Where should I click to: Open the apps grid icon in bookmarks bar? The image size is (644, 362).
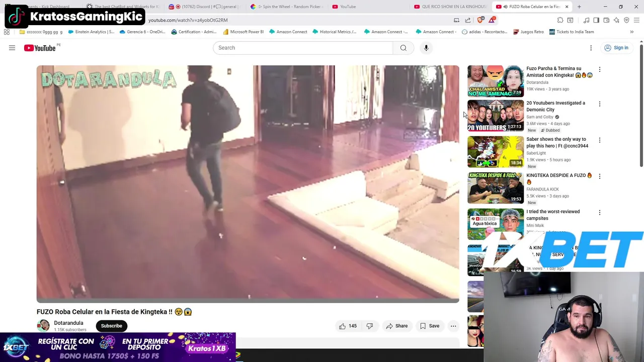pyautogui.click(x=7, y=32)
